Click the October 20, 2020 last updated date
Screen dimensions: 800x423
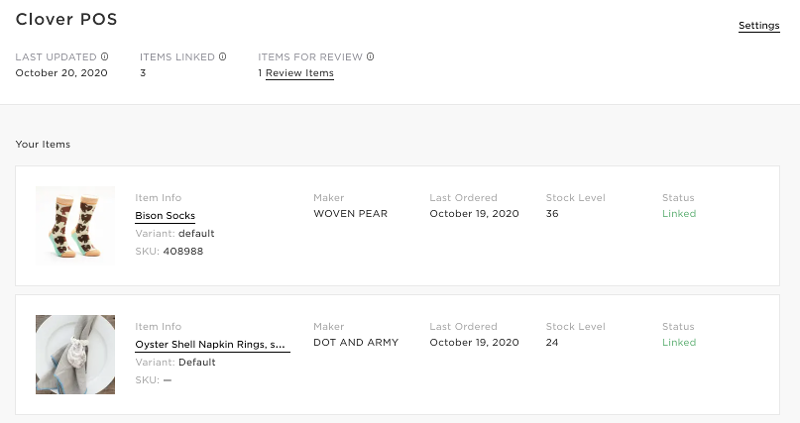pos(61,73)
